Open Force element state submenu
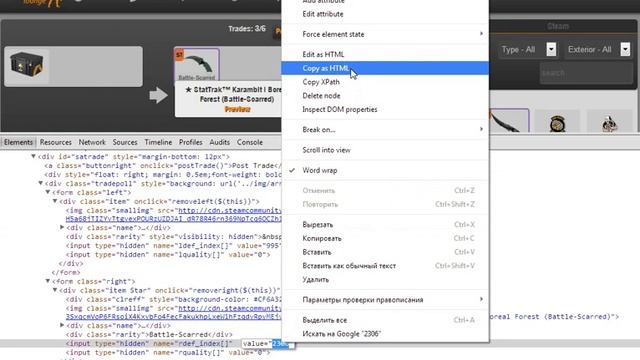 point(385,34)
